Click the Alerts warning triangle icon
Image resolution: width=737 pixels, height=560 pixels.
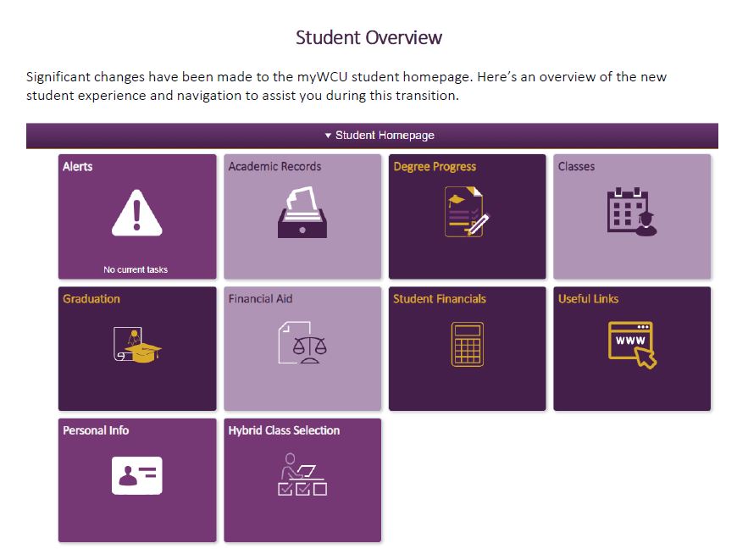pos(136,213)
